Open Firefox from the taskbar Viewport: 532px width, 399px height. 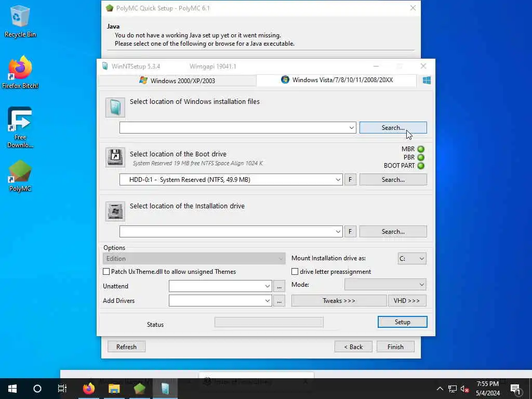point(89,389)
